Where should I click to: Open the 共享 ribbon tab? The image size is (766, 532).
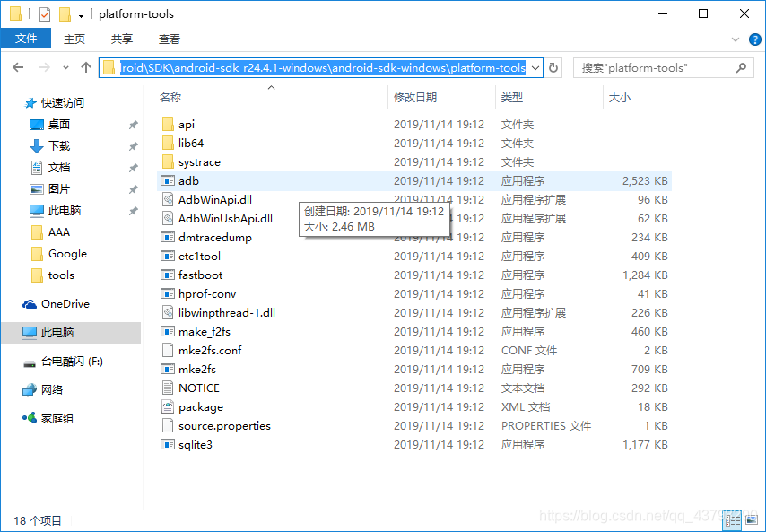tap(122, 39)
